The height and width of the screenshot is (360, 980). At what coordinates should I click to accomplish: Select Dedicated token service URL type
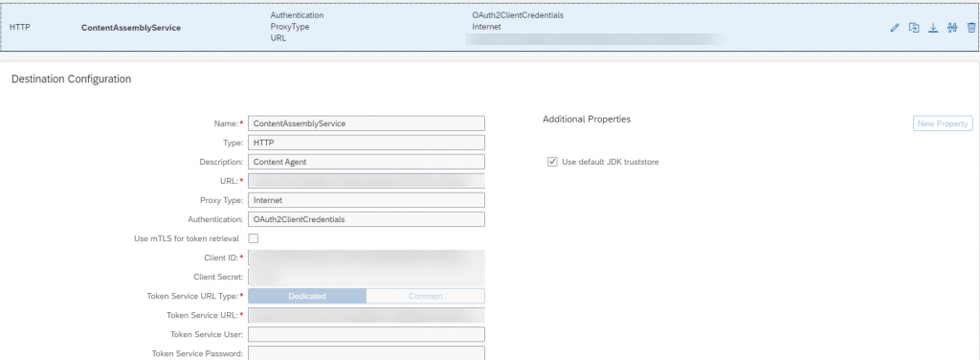(x=307, y=296)
